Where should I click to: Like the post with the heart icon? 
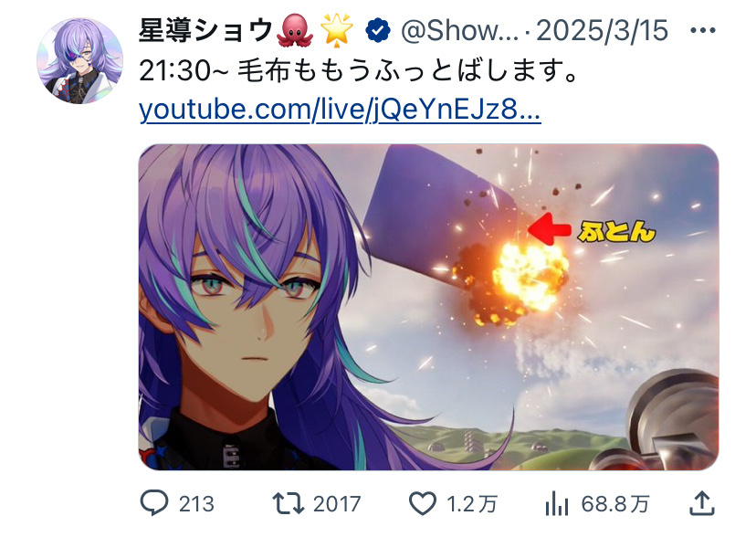coord(423,503)
